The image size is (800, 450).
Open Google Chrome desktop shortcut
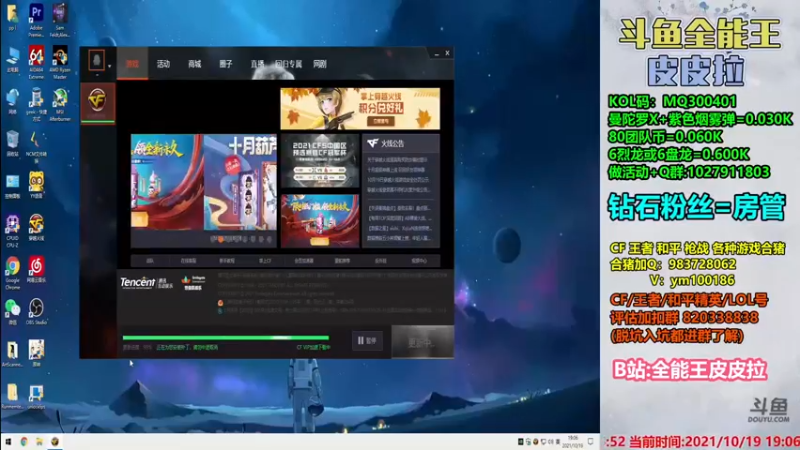pyautogui.click(x=12, y=273)
